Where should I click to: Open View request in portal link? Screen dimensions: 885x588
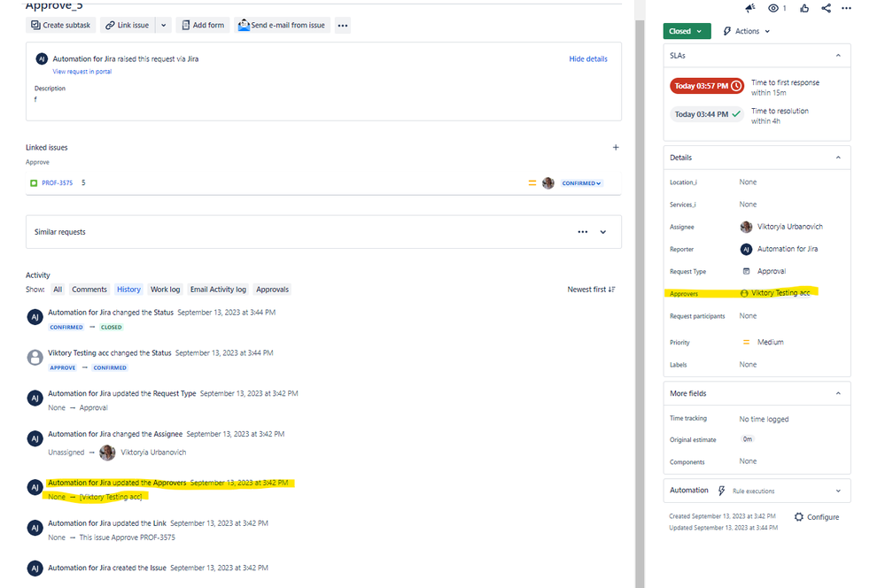pos(82,72)
